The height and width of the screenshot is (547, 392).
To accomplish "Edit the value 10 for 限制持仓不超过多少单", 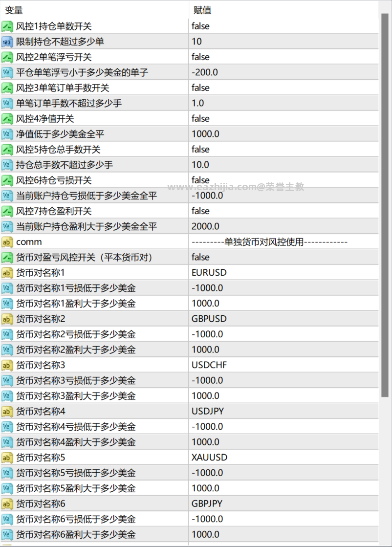I will click(196, 42).
